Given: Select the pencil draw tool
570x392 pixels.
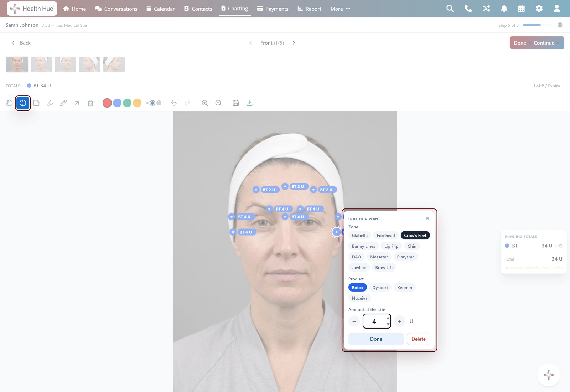Looking at the screenshot, I should (x=63, y=103).
